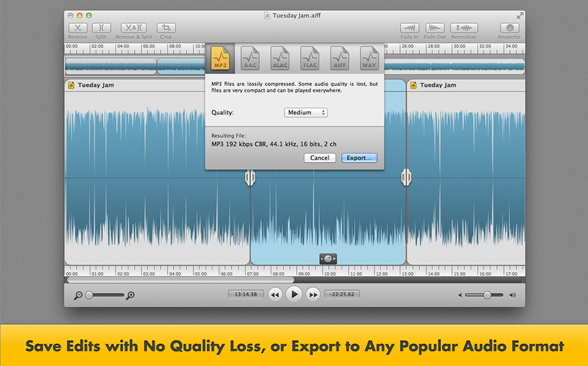This screenshot has height=366, width=588.
Task: Click the volume slider knob
Action: click(487, 295)
